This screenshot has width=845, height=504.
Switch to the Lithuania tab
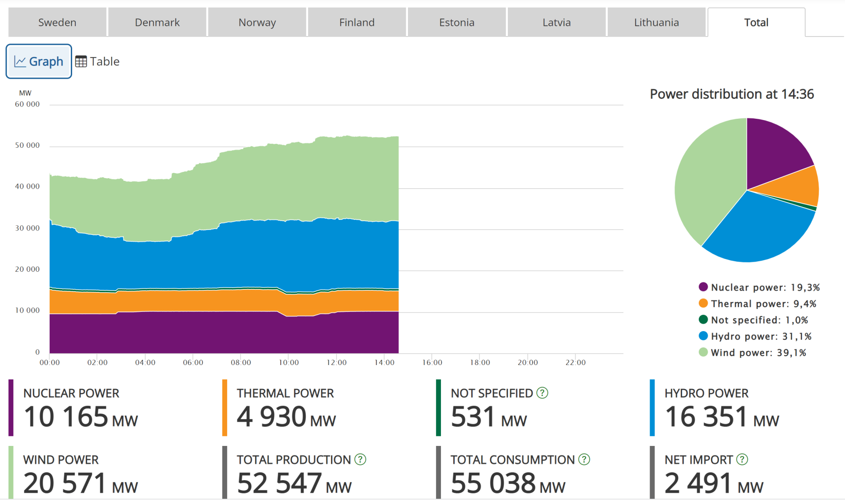(x=657, y=22)
